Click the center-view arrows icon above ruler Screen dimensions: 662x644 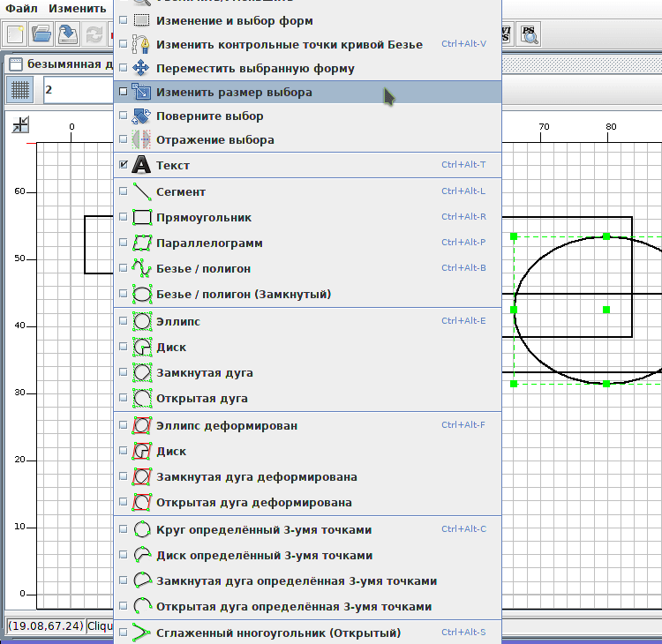pyautogui.click(x=20, y=124)
